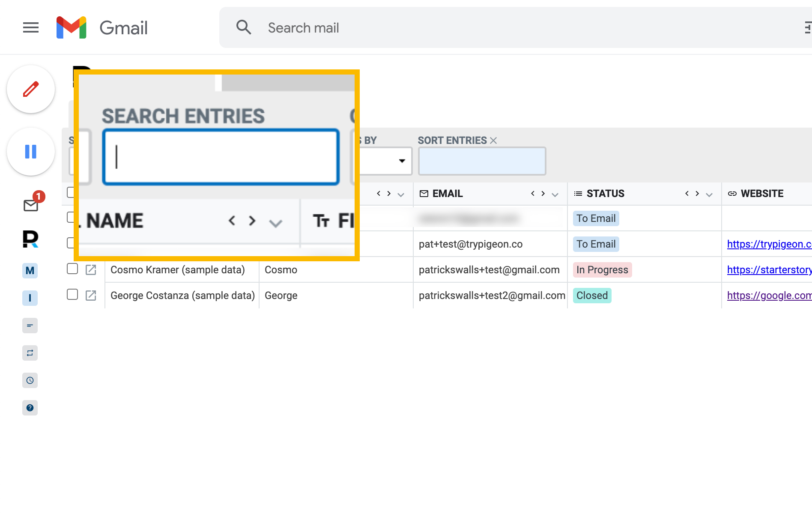Image resolution: width=812 pixels, height=526 pixels.
Task: Click the sidebar M icon
Action: (30, 271)
